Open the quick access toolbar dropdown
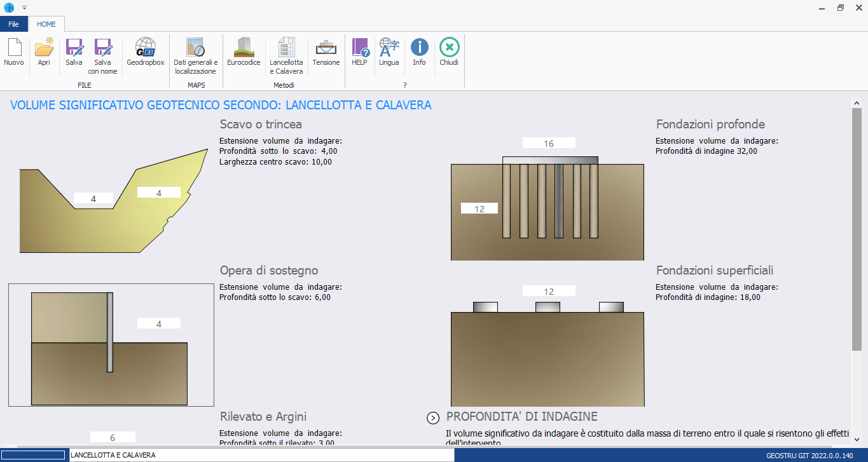 click(x=24, y=8)
